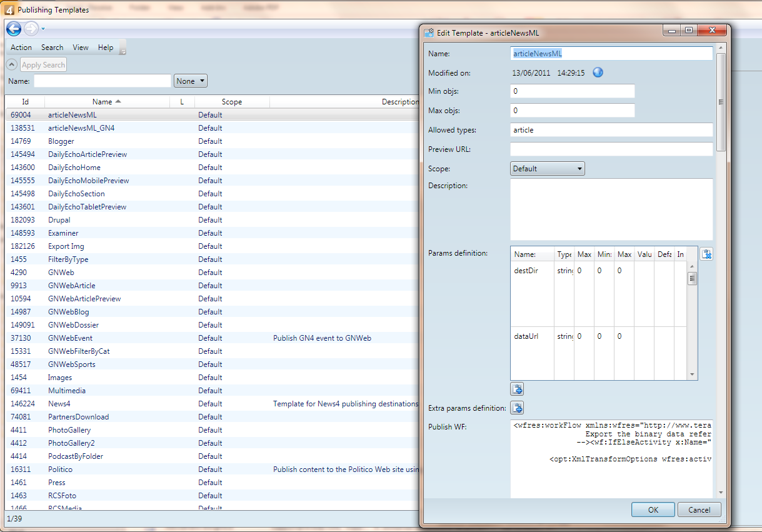
Task: Select the Multimedia row
Action: [213, 391]
